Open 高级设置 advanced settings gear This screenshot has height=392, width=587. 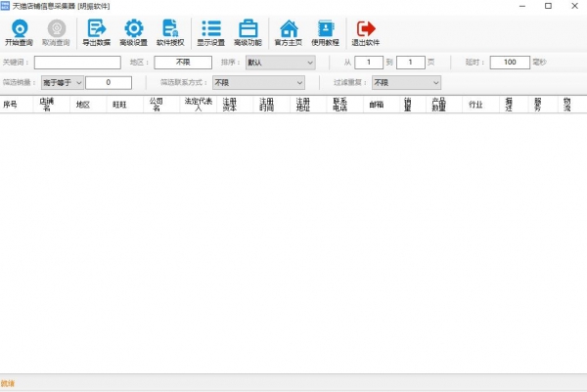pyautogui.click(x=133, y=32)
